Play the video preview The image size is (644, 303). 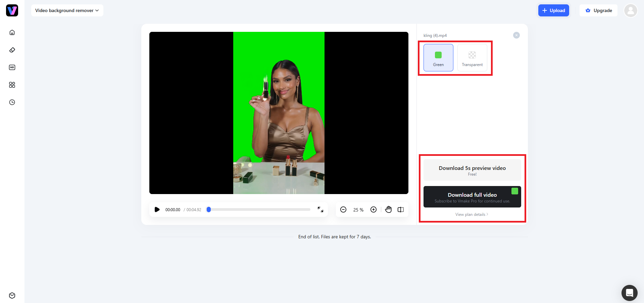[x=157, y=209]
